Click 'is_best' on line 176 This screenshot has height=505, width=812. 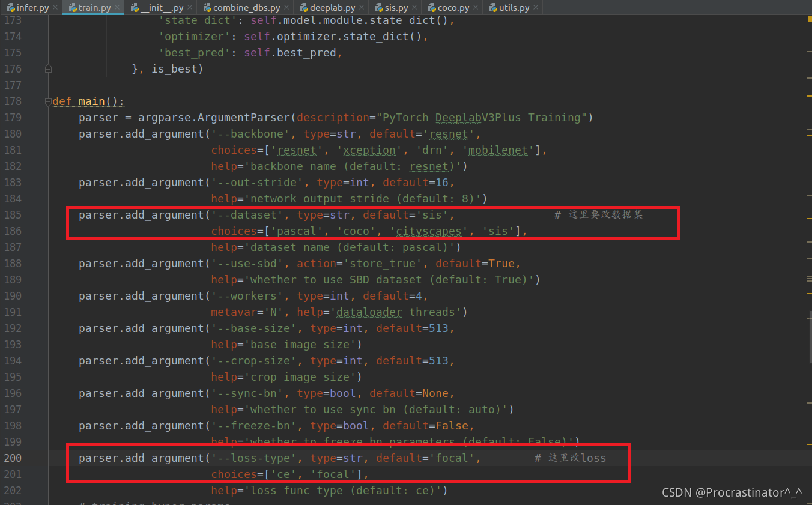[174, 69]
